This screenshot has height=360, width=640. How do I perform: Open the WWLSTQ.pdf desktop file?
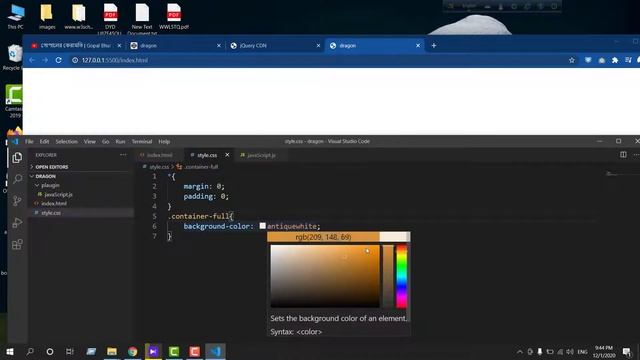point(174,16)
